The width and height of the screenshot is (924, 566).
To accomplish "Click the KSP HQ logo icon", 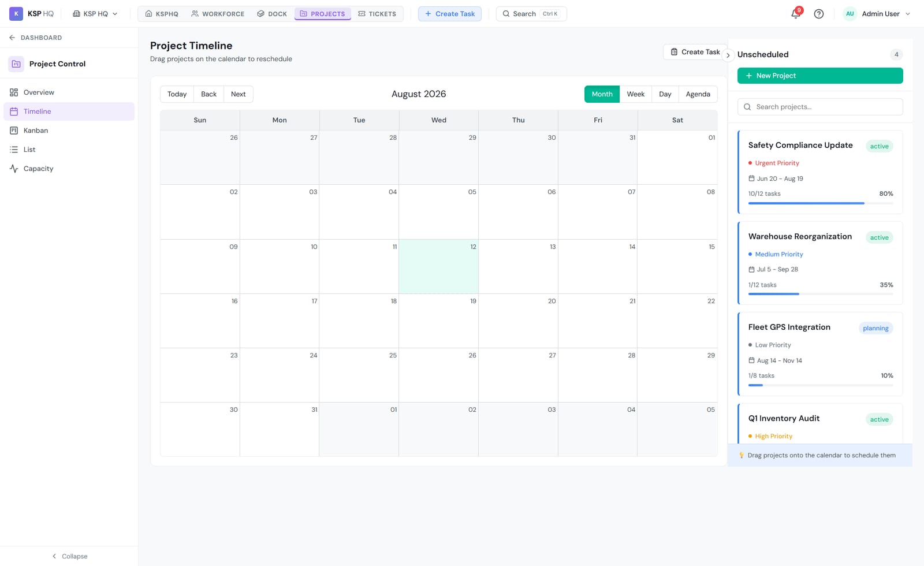I will [16, 13].
